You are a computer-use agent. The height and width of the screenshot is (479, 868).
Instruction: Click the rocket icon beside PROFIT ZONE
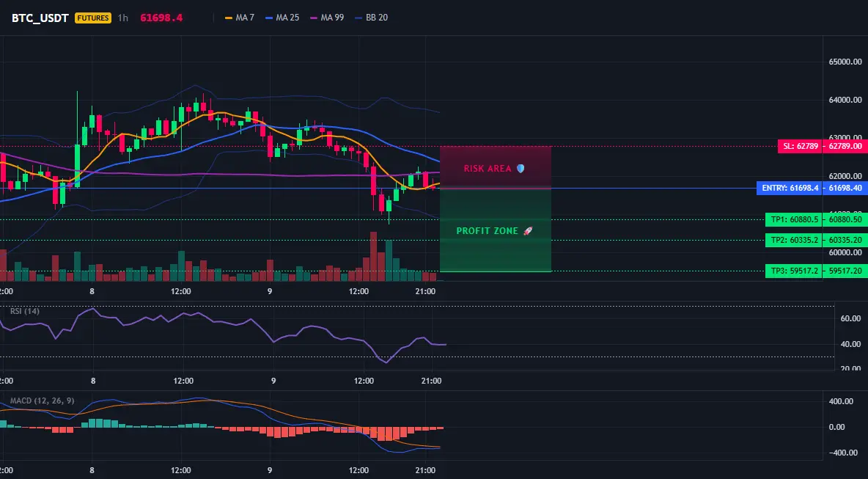click(x=528, y=231)
